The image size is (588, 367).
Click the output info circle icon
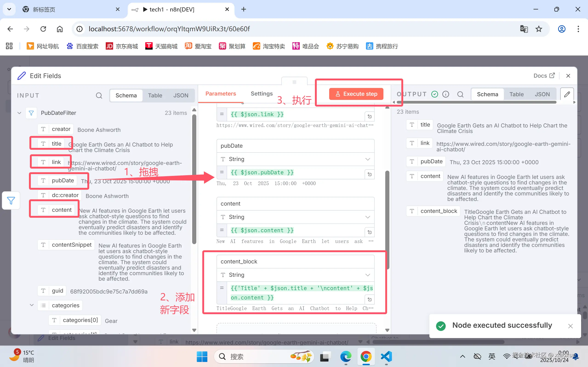pyautogui.click(x=446, y=94)
